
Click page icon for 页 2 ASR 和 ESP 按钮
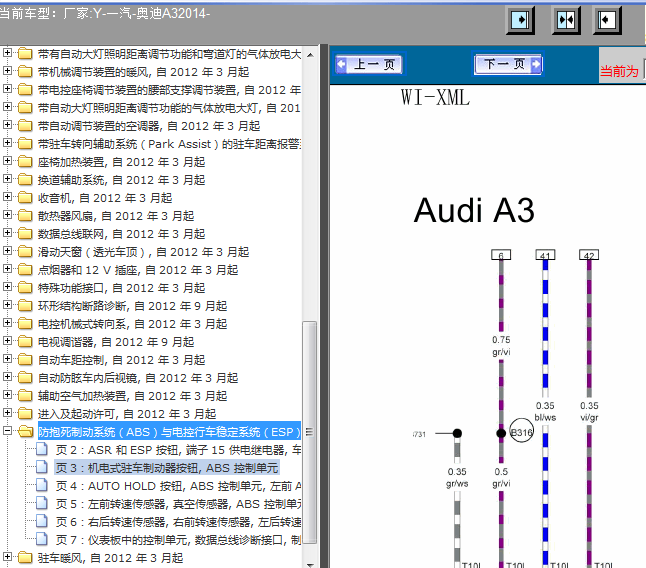[42, 449]
